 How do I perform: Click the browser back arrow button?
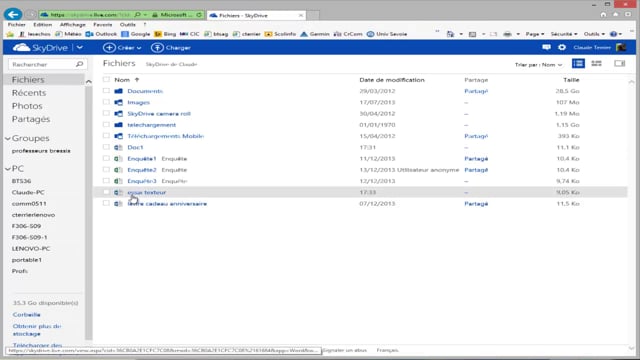click(13, 15)
